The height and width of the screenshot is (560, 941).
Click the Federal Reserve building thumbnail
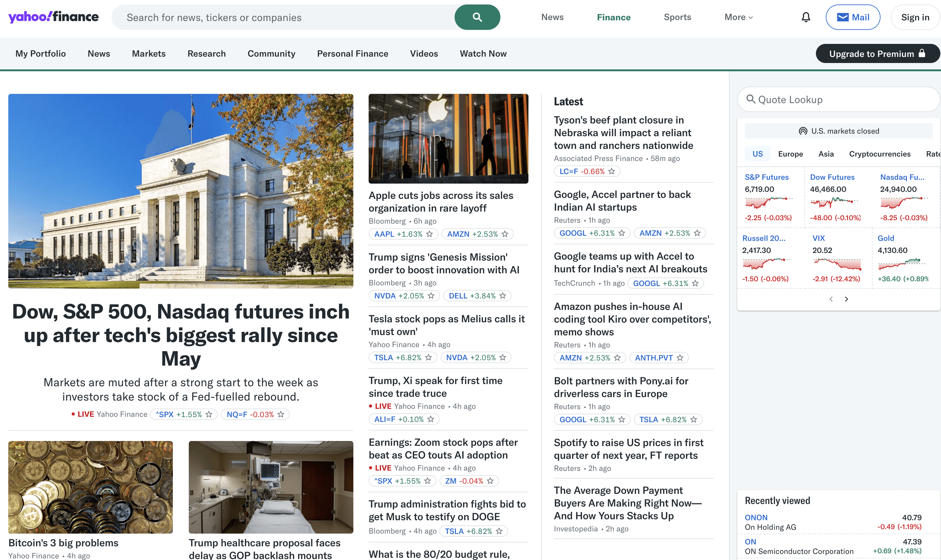(x=181, y=191)
